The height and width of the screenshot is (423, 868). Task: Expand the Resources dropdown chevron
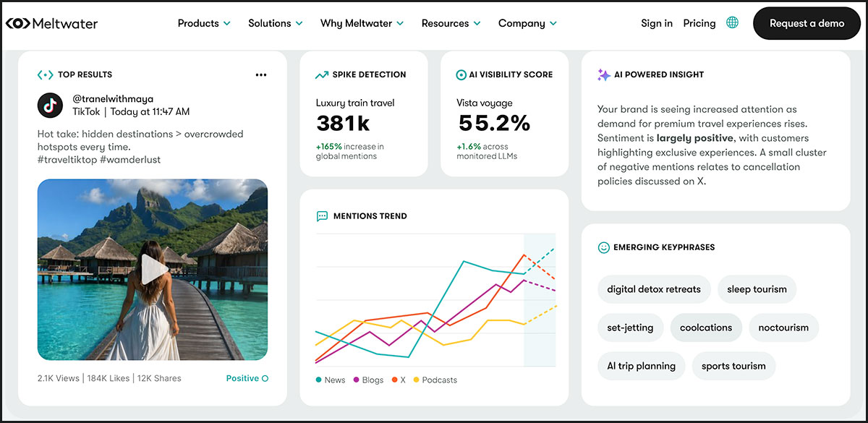(x=477, y=24)
